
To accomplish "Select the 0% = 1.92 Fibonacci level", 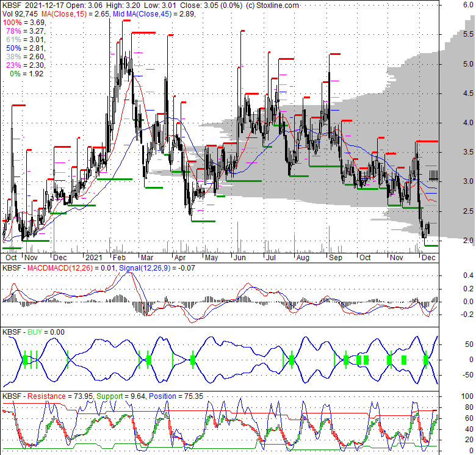I will [27, 73].
